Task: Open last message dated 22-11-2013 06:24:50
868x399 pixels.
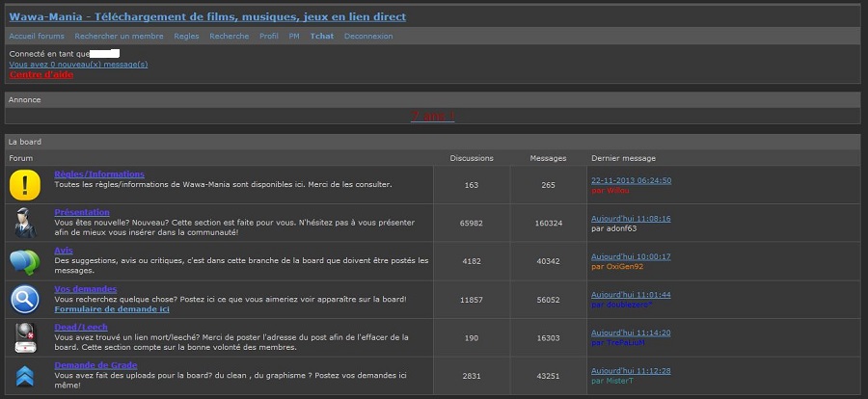Action: point(631,180)
